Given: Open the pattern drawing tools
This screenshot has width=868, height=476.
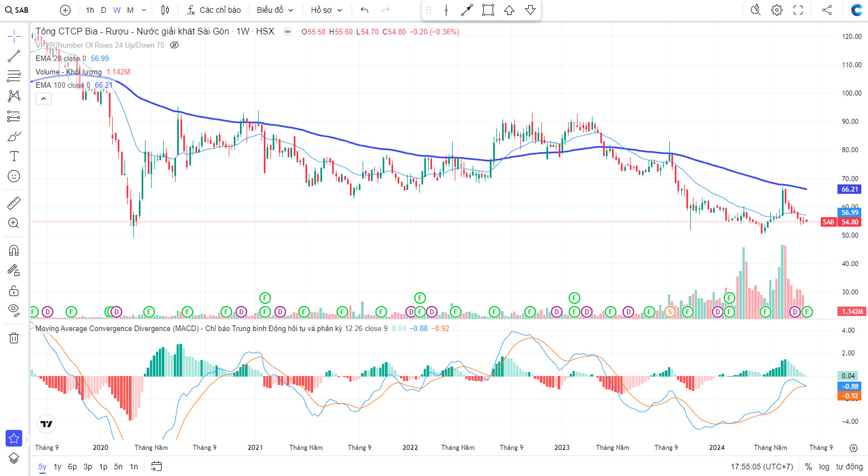Looking at the screenshot, I should (x=14, y=96).
